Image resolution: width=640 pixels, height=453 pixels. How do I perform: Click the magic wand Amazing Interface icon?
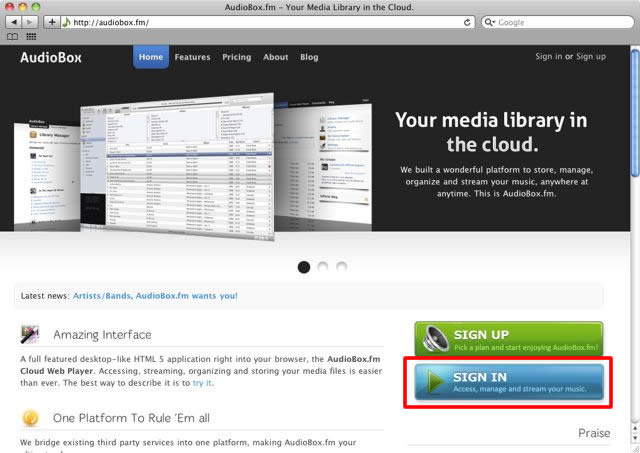coord(30,334)
